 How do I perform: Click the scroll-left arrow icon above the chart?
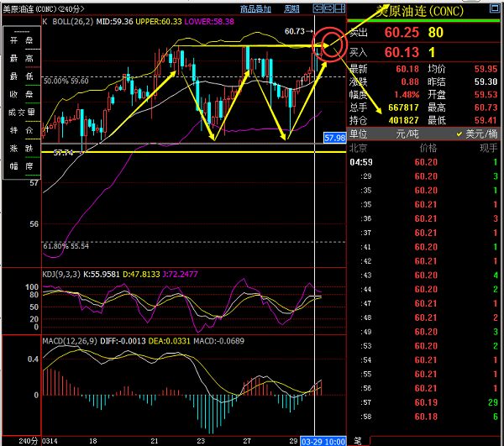[318, 8]
